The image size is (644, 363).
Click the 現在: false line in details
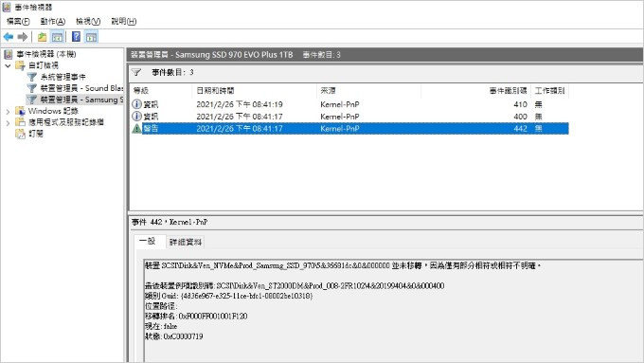pyautogui.click(x=161, y=326)
